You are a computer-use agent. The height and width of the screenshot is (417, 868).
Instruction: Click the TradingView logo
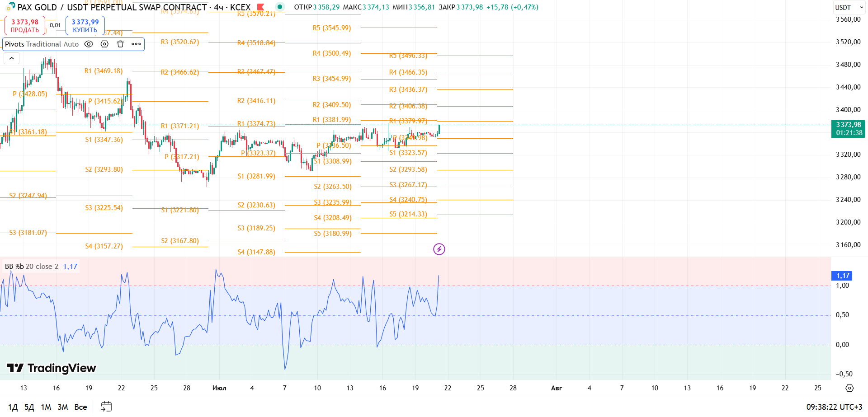52,368
